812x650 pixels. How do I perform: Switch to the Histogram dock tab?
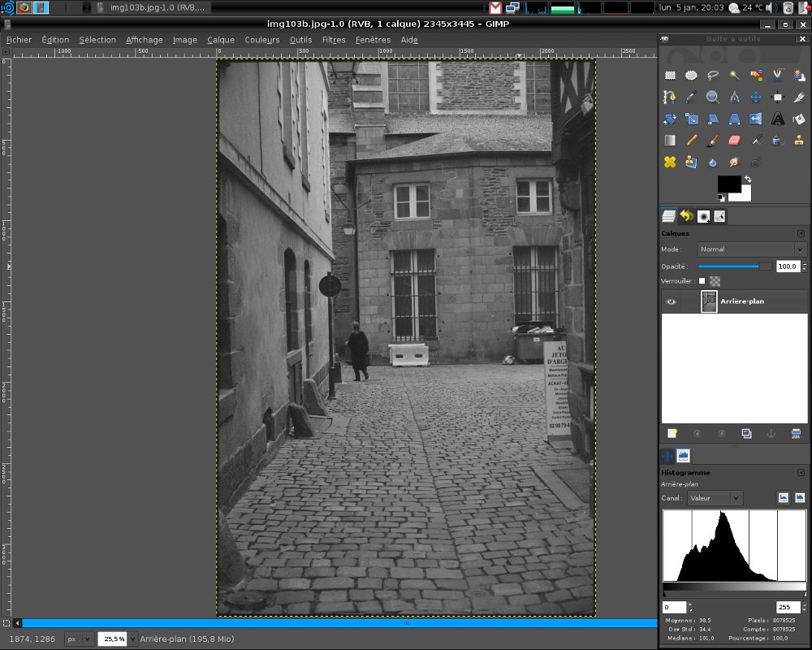(683, 456)
